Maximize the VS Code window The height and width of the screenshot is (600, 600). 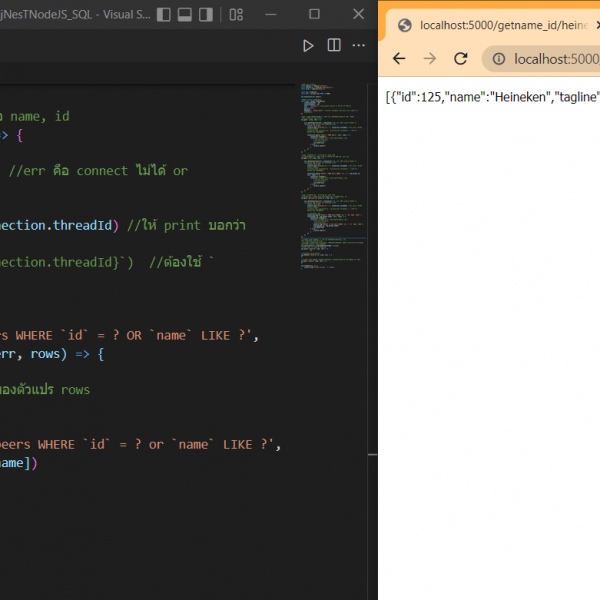point(314,15)
